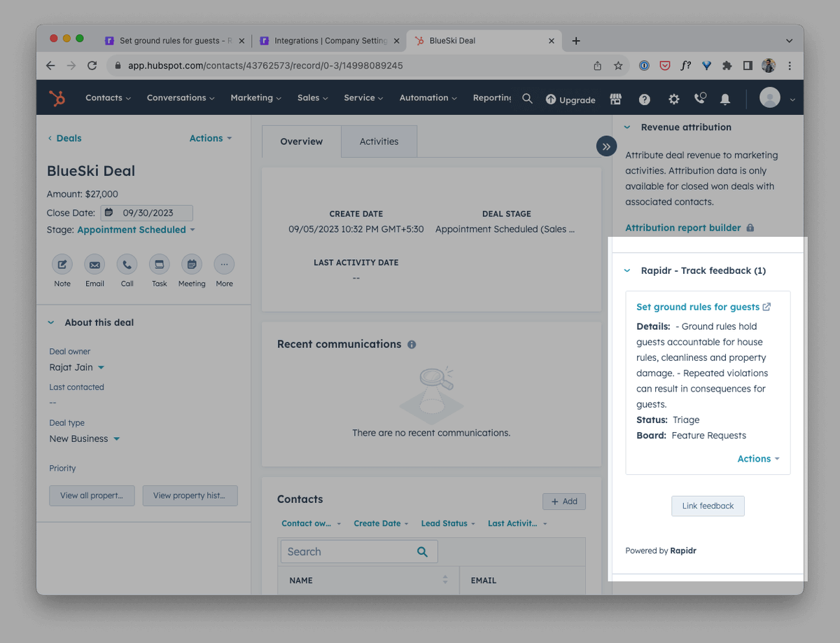Open the Service navigation menu

(x=363, y=98)
